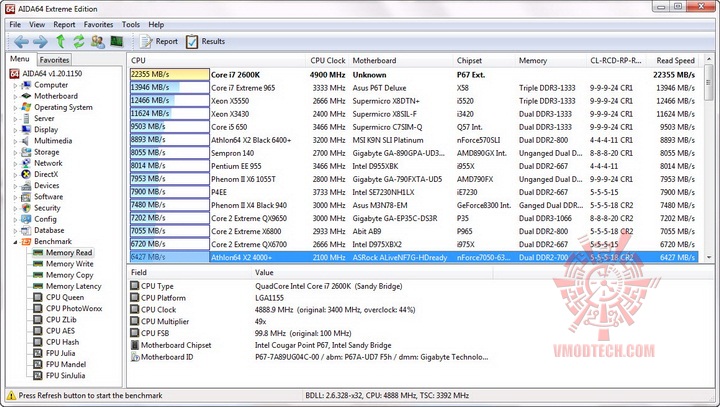Click the green Up arrow icon
The height and width of the screenshot is (407, 720).
coord(60,42)
